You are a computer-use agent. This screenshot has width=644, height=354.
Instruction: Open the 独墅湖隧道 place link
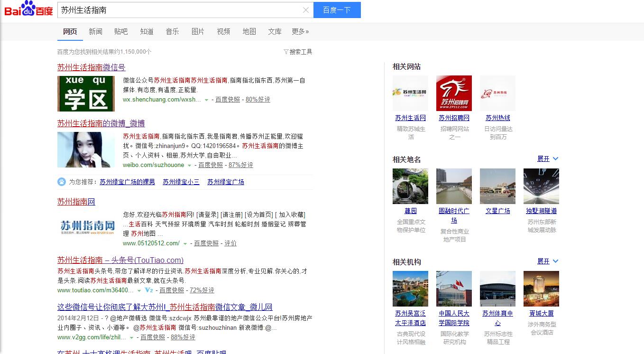pyautogui.click(x=542, y=211)
